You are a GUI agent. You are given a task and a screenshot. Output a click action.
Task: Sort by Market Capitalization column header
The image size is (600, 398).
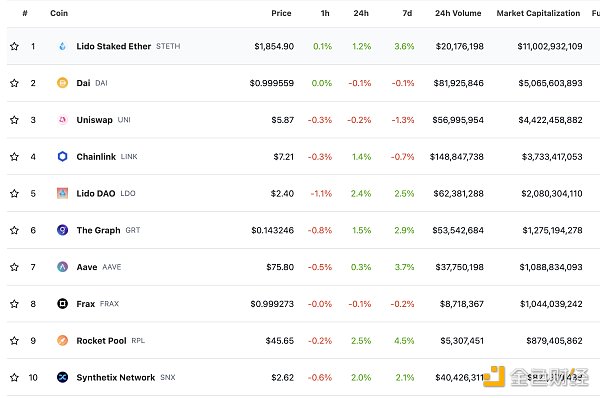coord(538,13)
